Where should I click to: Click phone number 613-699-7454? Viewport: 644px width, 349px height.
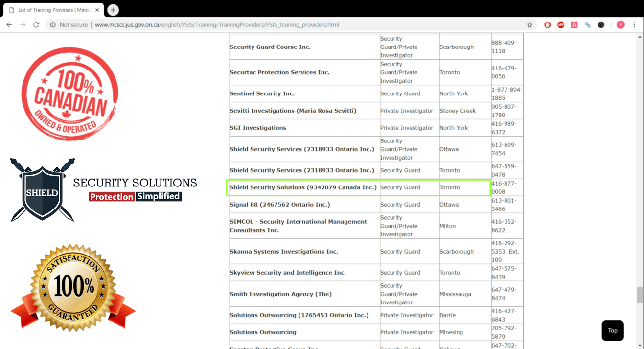click(x=504, y=149)
